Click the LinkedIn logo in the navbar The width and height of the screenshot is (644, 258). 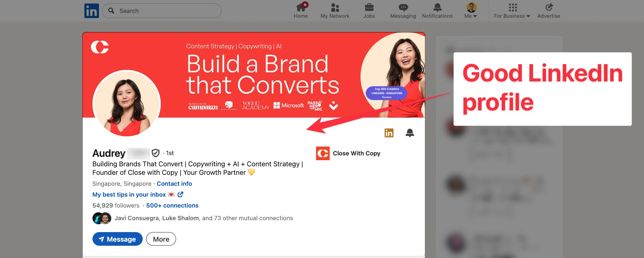coord(91,11)
